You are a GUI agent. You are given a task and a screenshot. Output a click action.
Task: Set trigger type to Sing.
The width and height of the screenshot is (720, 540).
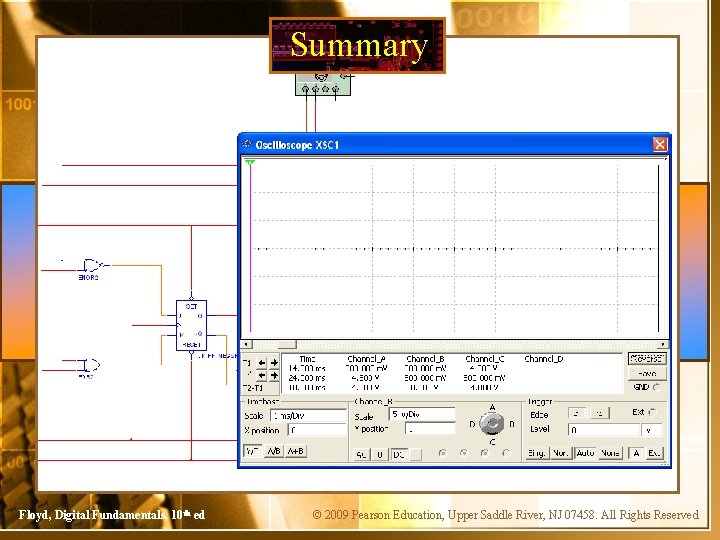[537, 453]
